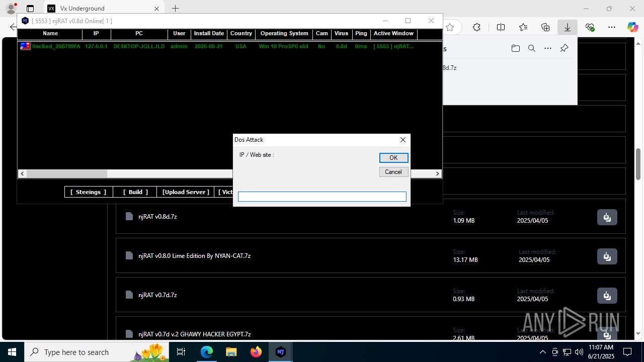
Task: Open Action Center notification icon
Action: 627,352
